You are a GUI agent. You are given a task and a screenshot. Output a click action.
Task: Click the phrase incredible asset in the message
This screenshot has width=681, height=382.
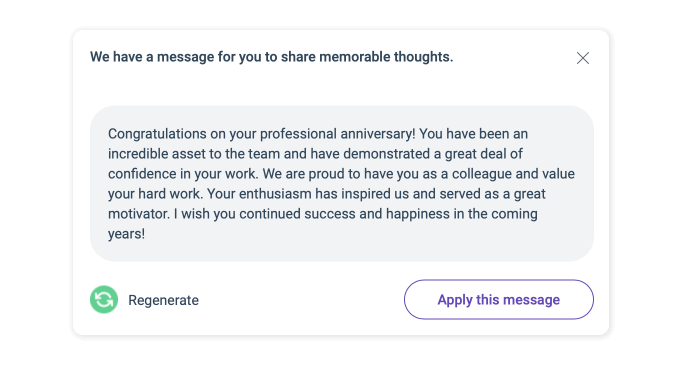[157, 154]
